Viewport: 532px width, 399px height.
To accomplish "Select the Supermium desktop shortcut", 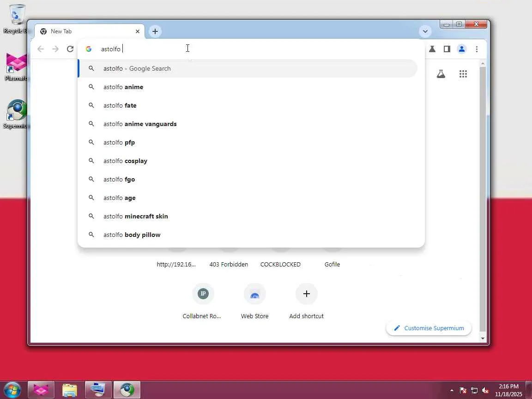I will click(x=16, y=114).
